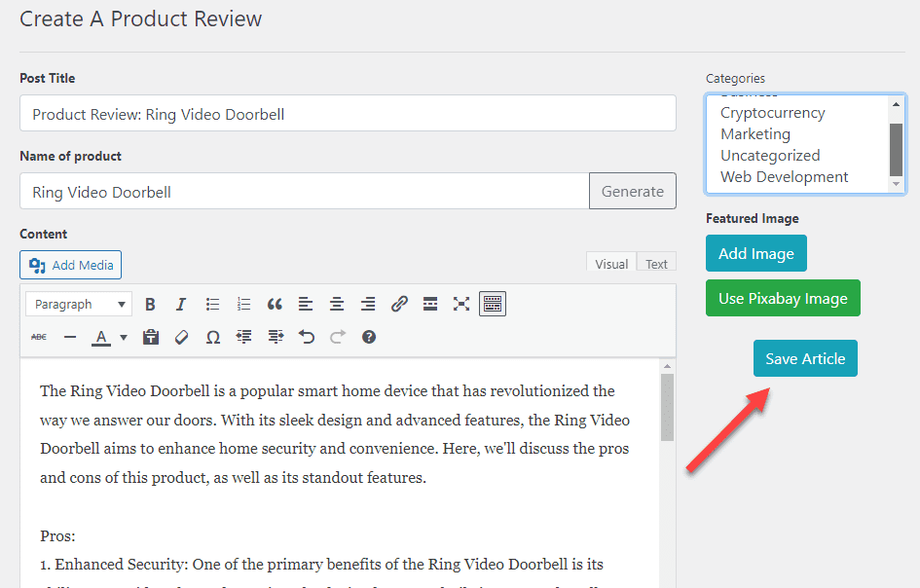920x588 pixels.
Task: Insert a horizontal line
Action: point(70,337)
